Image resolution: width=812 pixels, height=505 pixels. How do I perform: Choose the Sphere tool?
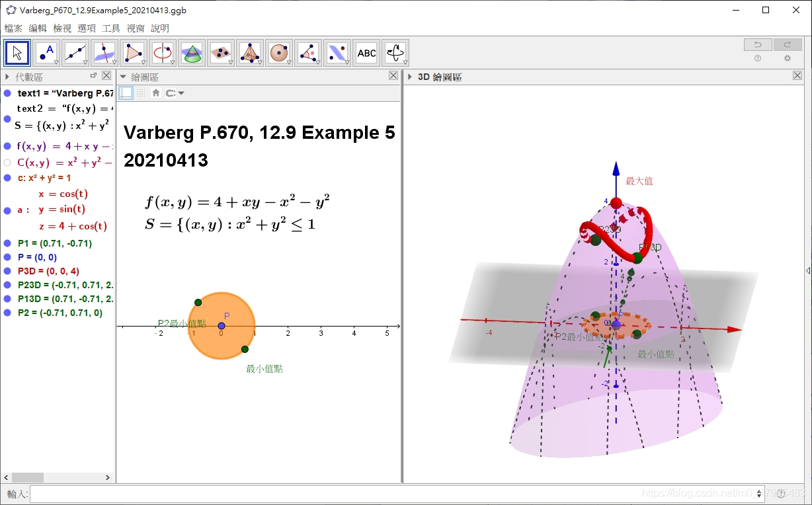tap(279, 53)
